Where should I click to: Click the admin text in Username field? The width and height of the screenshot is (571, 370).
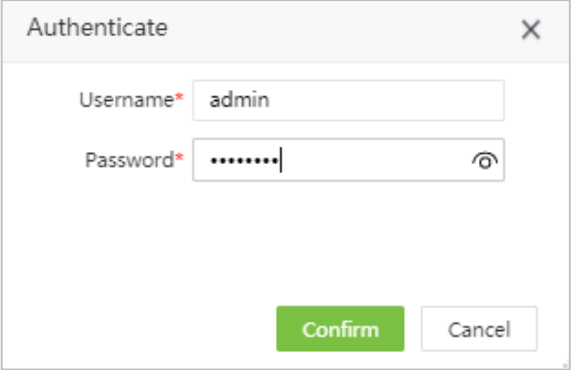240,100
